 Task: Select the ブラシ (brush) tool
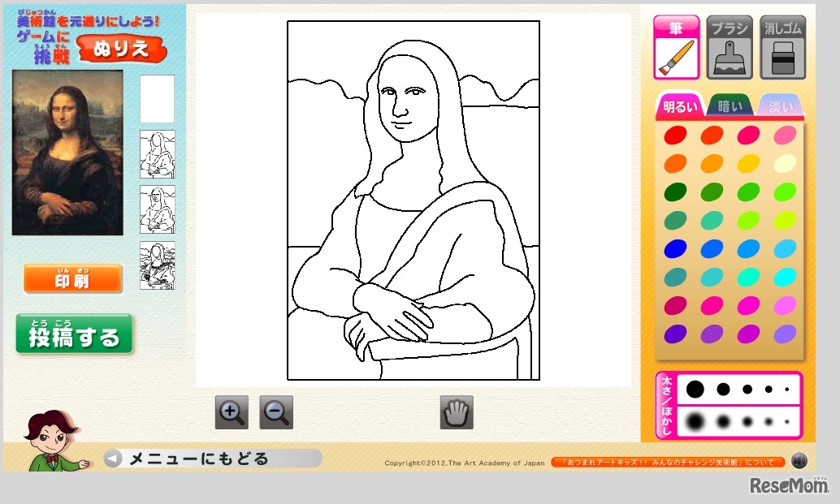[729, 48]
